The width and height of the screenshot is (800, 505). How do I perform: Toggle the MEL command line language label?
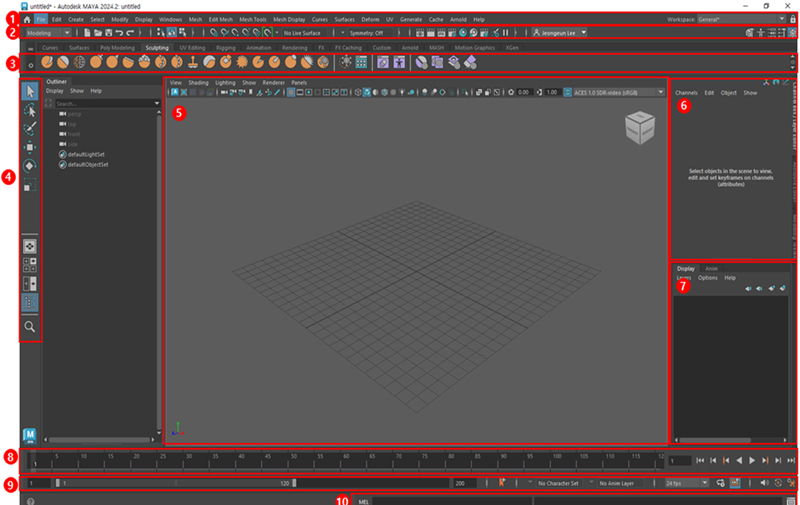364,500
